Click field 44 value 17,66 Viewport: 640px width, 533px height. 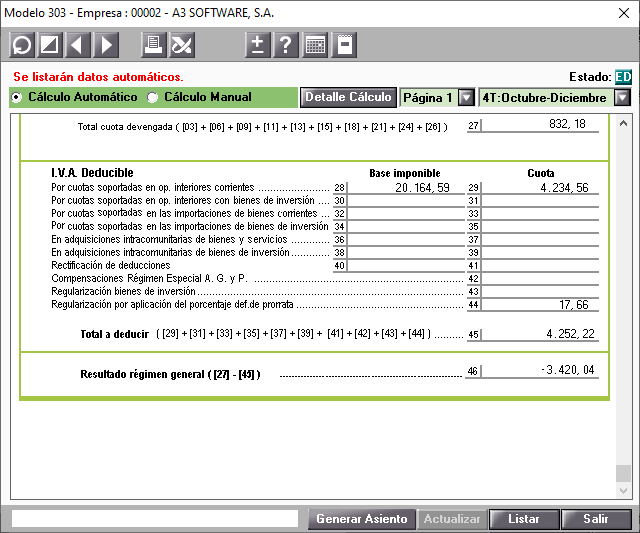(x=540, y=305)
